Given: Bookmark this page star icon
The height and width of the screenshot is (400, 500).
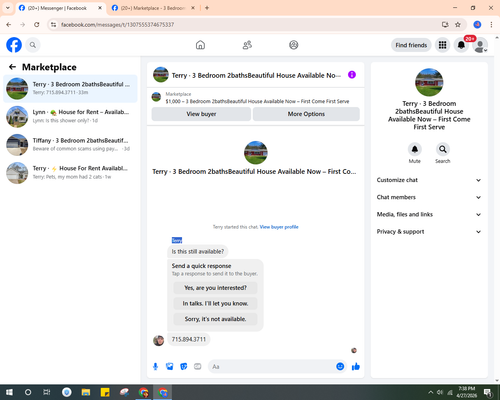Looking at the screenshot, I should coord(458,25).
